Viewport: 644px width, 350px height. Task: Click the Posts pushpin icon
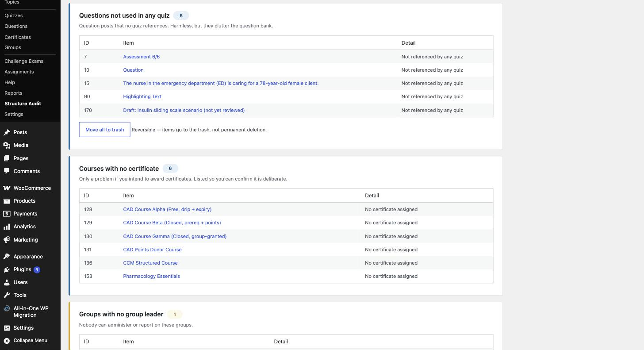[7, 132]
